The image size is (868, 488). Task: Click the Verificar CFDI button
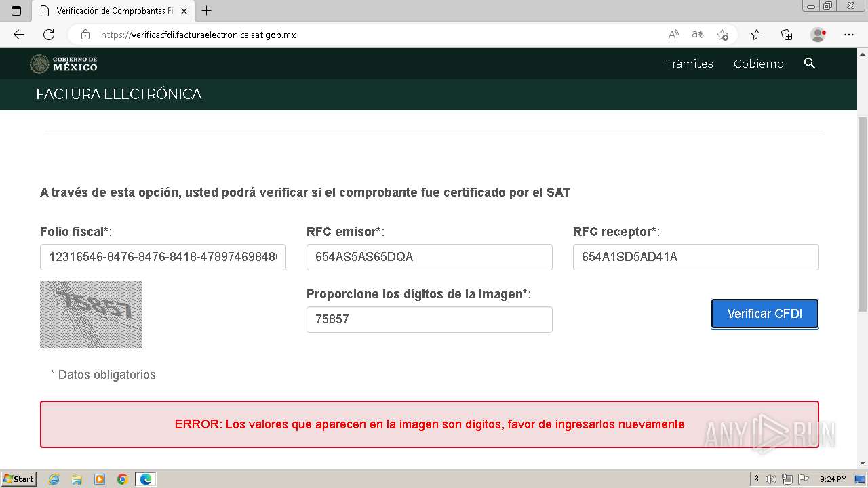(x=765, y=314)
